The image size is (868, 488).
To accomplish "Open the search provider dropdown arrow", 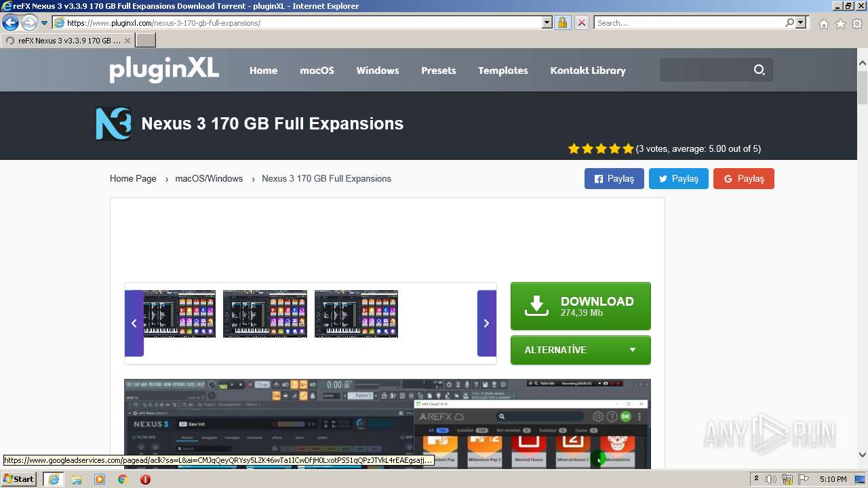I will (802, 23).
